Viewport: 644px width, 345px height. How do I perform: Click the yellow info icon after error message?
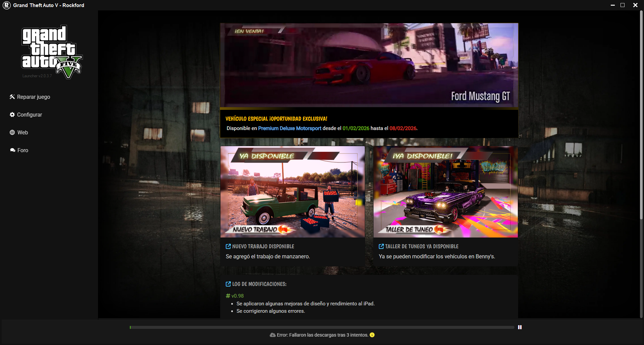372,335
